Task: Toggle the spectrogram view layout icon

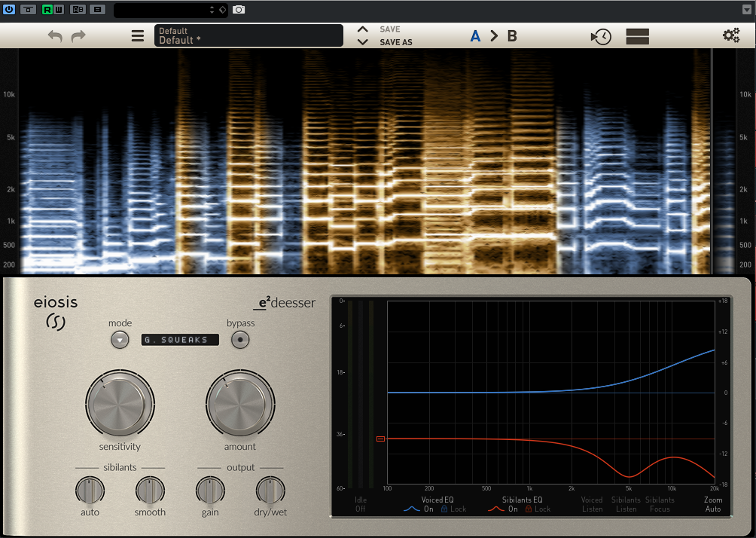Action: (637, 36)
